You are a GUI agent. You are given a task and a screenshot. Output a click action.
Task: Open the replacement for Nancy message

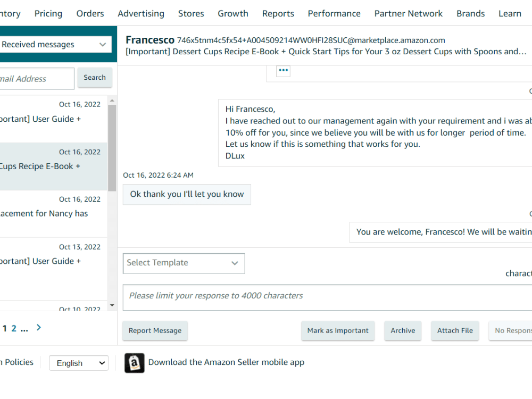point(54,213)
